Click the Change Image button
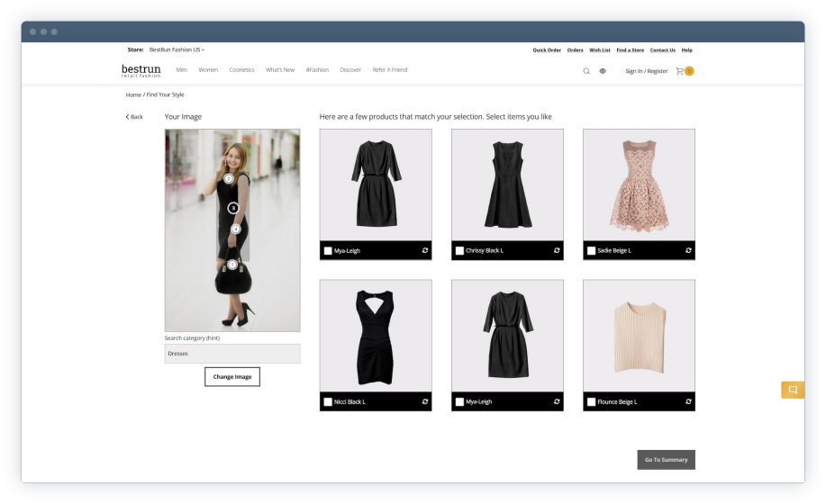The height and width of the screenshot is (504, 826). pos(232,376)
